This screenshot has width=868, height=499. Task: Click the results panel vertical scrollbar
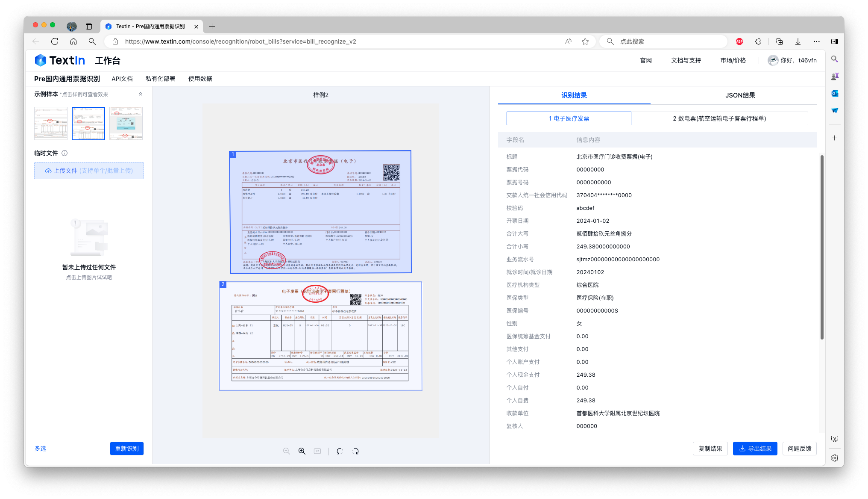tap(822, 248)
